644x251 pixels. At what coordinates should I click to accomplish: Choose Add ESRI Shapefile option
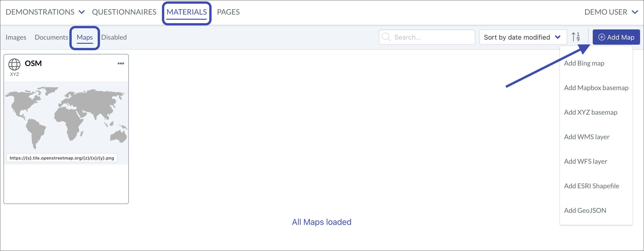591,186
